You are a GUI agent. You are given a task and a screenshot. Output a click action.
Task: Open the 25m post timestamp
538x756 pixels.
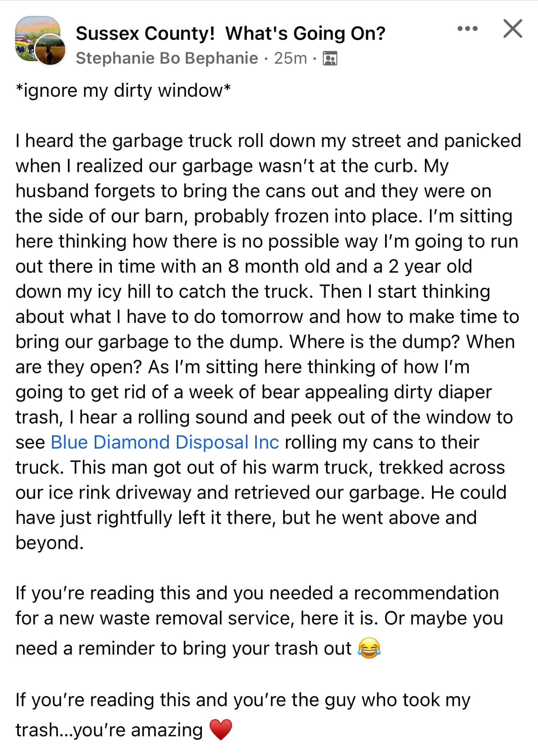(x=290, y=58)
